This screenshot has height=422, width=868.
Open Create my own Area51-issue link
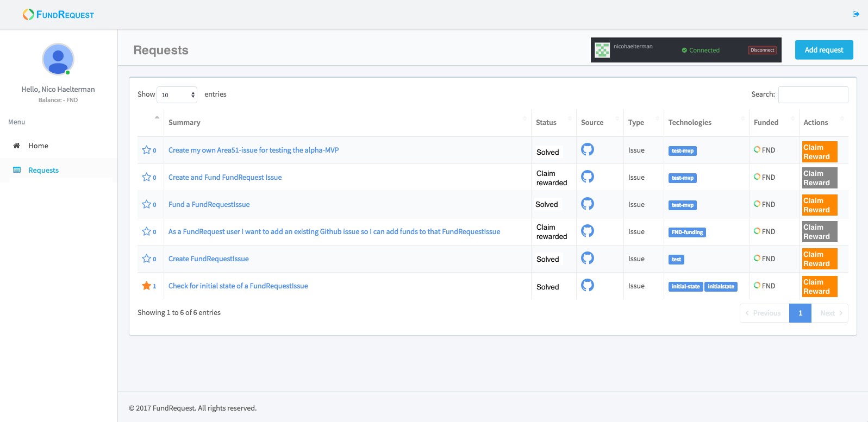[253, 150]
